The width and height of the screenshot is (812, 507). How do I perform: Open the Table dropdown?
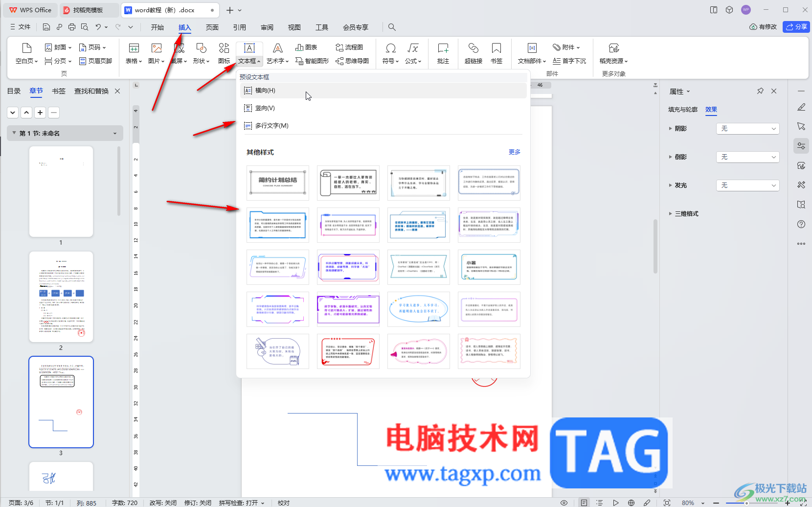point(134,54)
